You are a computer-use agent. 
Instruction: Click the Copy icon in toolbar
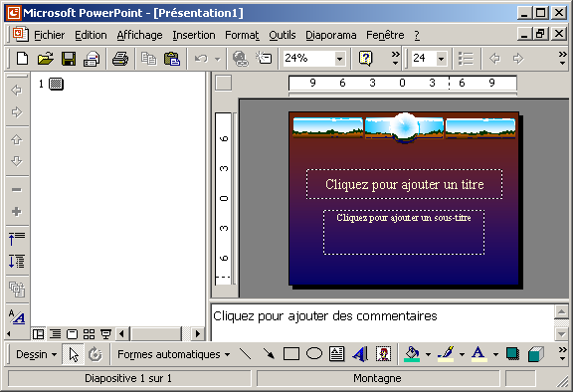pos(149,59)
